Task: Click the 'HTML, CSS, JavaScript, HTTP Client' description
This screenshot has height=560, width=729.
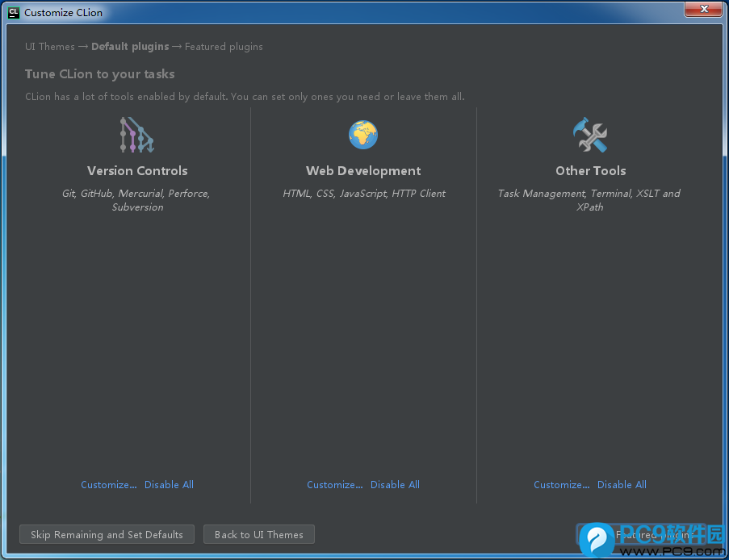Action: 364,194
